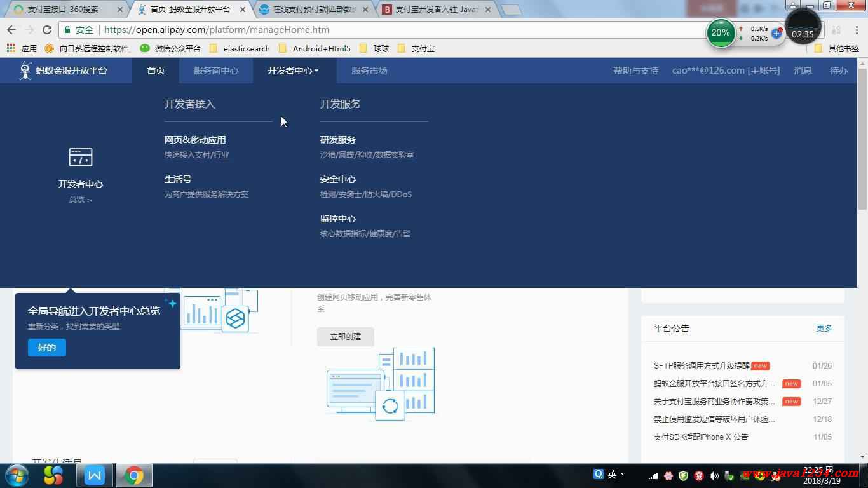Click the volume speaker tray icon

(x=714, y=475)
